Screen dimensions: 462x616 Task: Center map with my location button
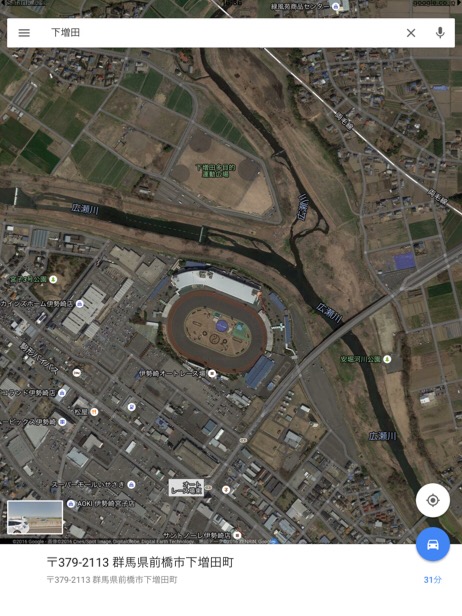click(433, 500)
